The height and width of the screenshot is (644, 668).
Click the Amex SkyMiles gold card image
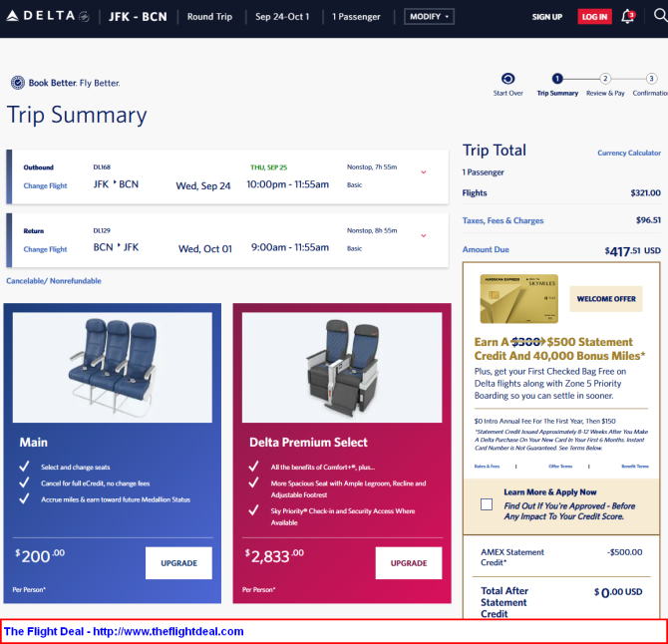pos(518,299)
